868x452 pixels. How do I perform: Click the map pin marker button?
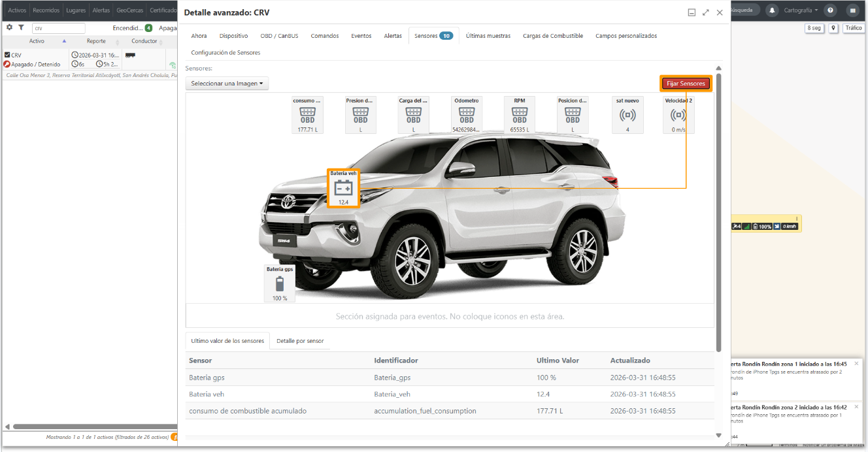(x=834, y=28)
